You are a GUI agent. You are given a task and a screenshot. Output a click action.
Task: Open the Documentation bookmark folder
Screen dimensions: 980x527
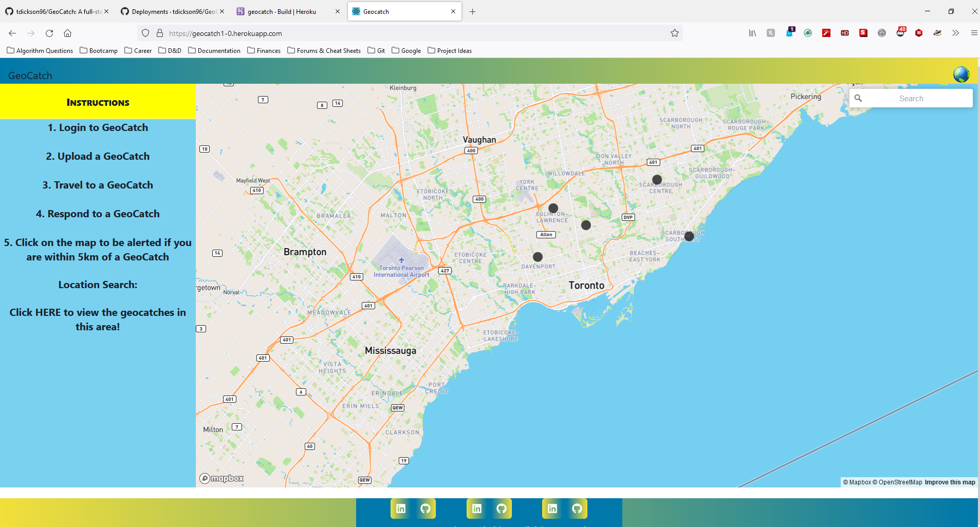214,50
